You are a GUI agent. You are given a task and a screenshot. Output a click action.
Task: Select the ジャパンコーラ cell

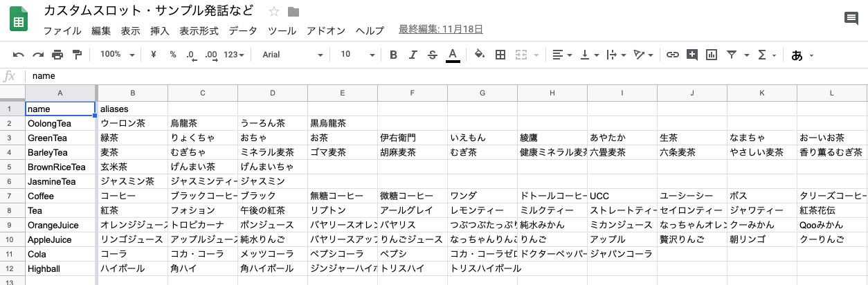coord(622,254)
